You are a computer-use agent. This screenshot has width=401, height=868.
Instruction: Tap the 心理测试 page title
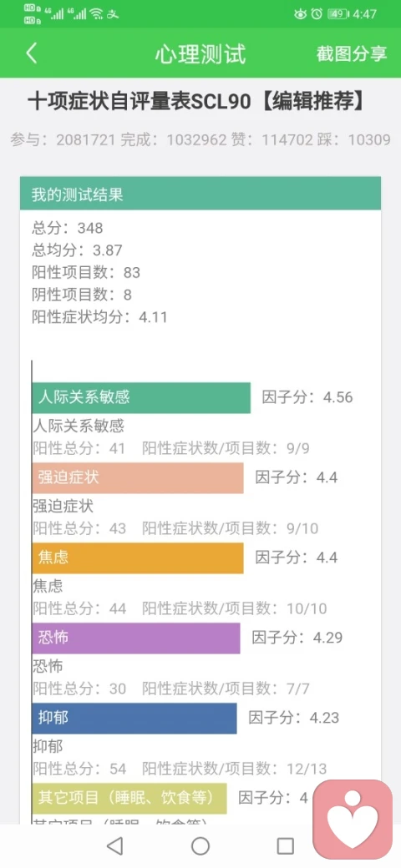[x=200, y=53]
